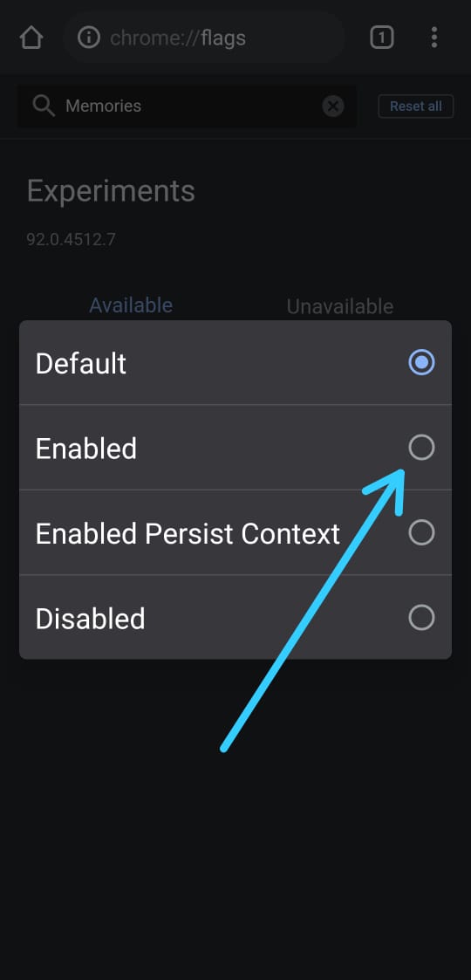Open the three-dot overflow menu
Viewport: 471px width, 980px height.
434,38
